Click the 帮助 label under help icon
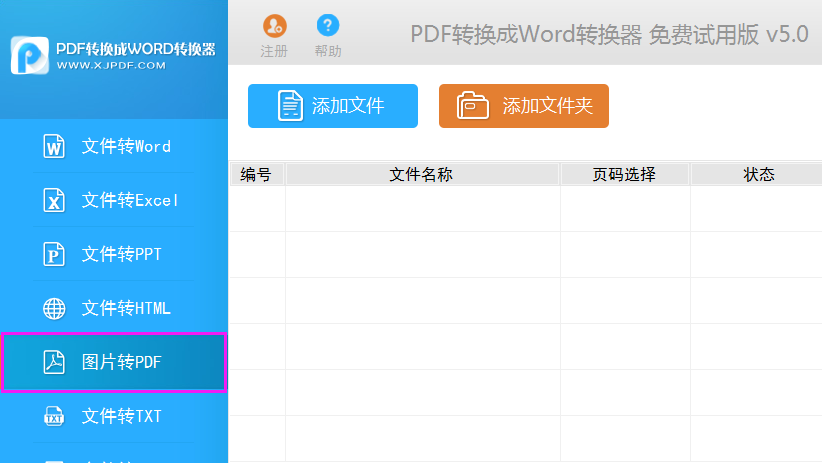Image resolution: width=822 pixels, height=463 pixels. (x=328, y=51)
